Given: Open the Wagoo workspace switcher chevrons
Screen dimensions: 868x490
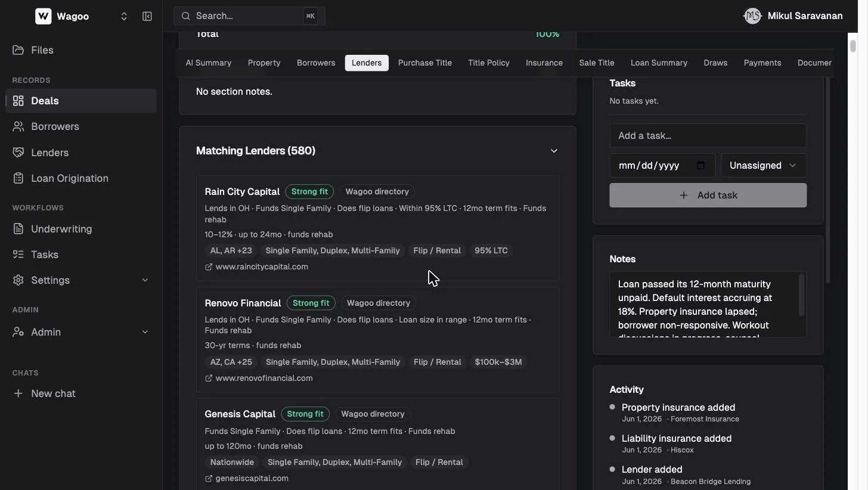Looking at the screenshot, I should [x=124, y=17].
